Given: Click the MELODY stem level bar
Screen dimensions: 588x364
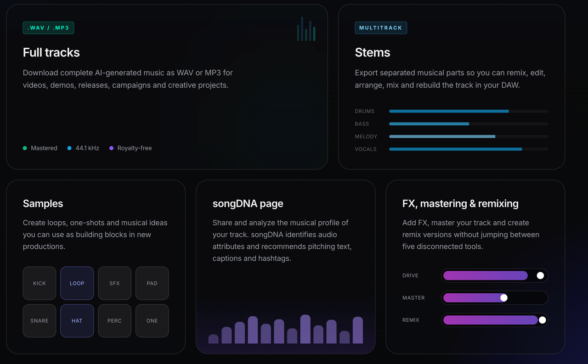Looking at the screenshot, I should 469,136.
